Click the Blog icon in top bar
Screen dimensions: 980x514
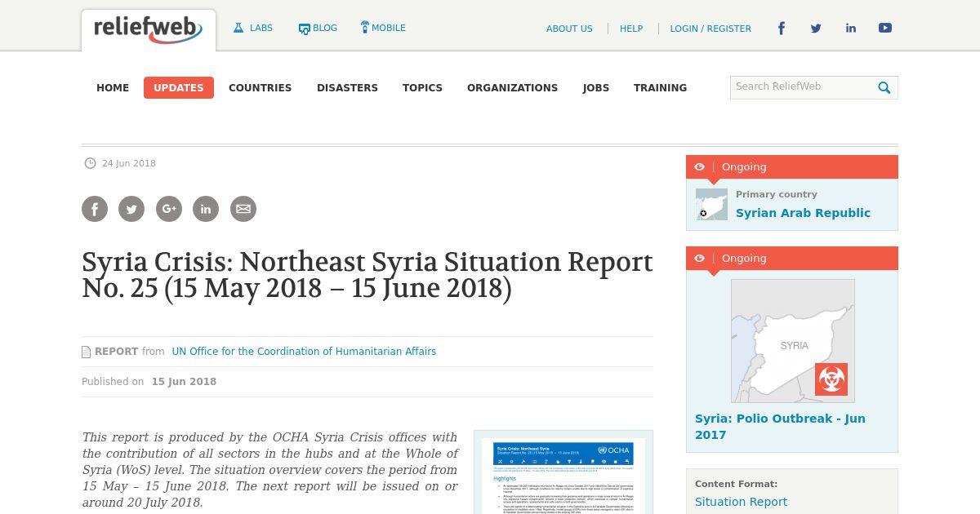304,29
